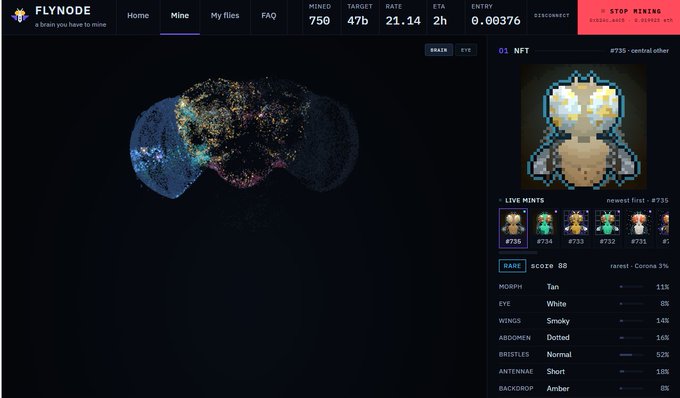Click the DISCONNECT wallet button

click(x=552, y=16)
